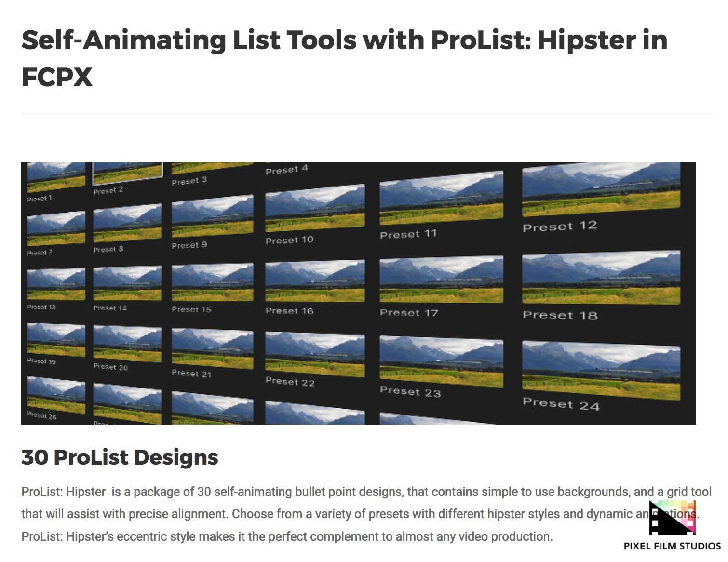The image size is (728, 562).
Task: Click the "PIXEL FILM STUDIOS" watermark text
Action: (x=673, y=546)
